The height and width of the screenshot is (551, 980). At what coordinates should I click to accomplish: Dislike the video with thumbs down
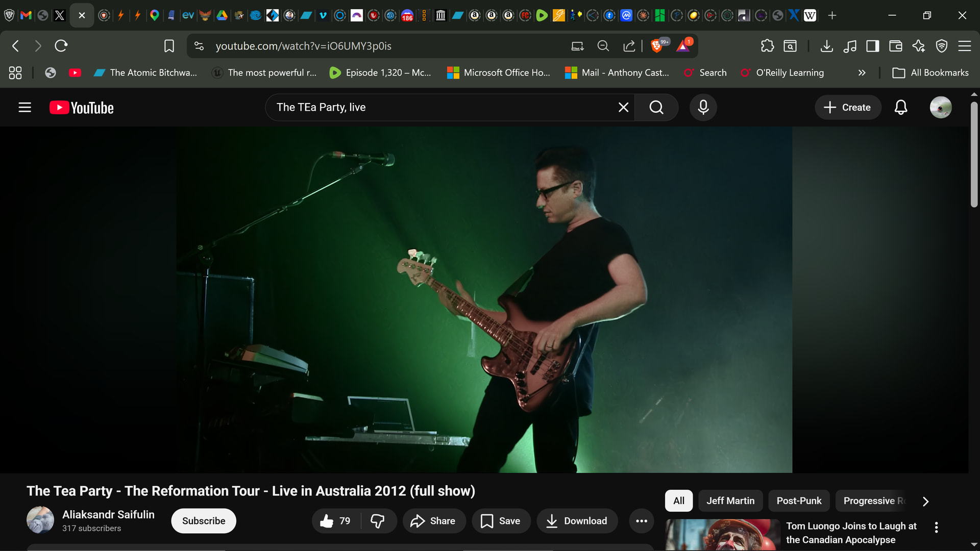(x=378, y=521)
